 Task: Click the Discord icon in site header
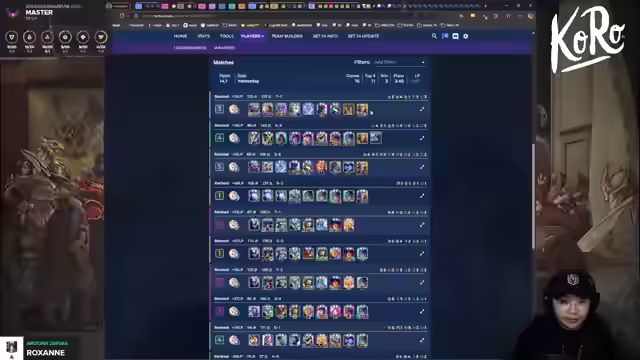[x=456, y=36]
